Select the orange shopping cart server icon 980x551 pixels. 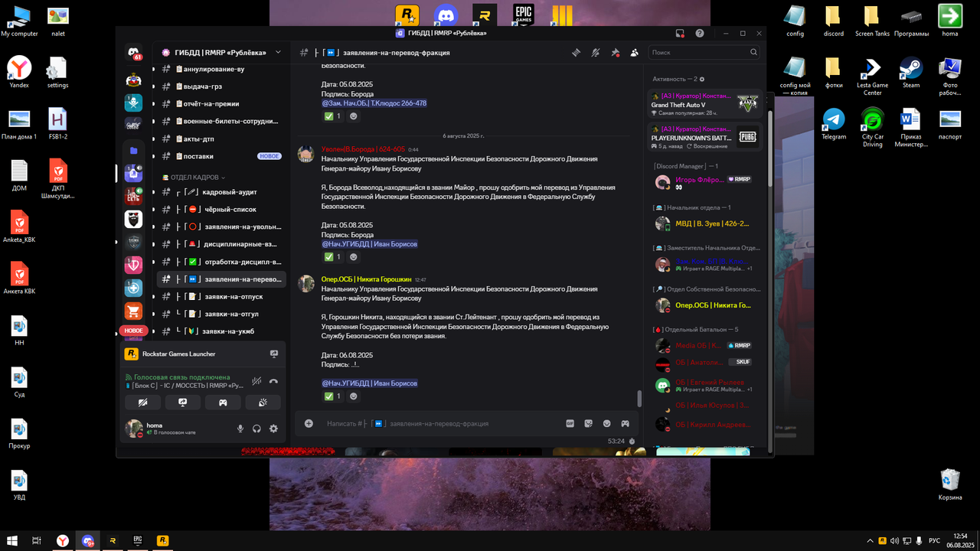[x=133, y=311]
